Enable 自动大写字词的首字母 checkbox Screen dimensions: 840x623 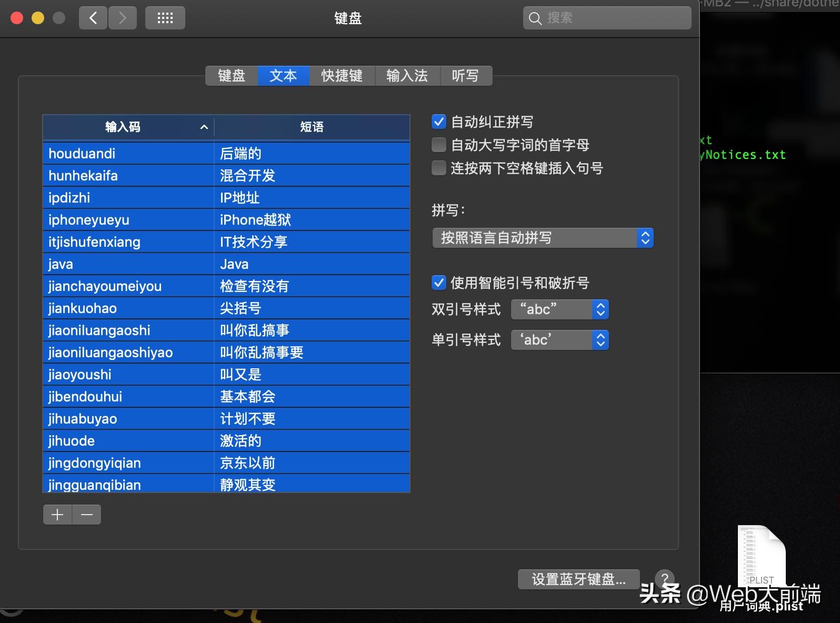click(439, 145)
